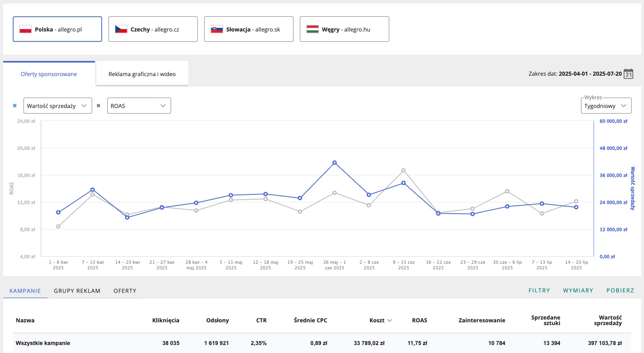Screen dimensions: 644x353
Task: Click the FILTRY link
Action: click(x=539, y=290)
